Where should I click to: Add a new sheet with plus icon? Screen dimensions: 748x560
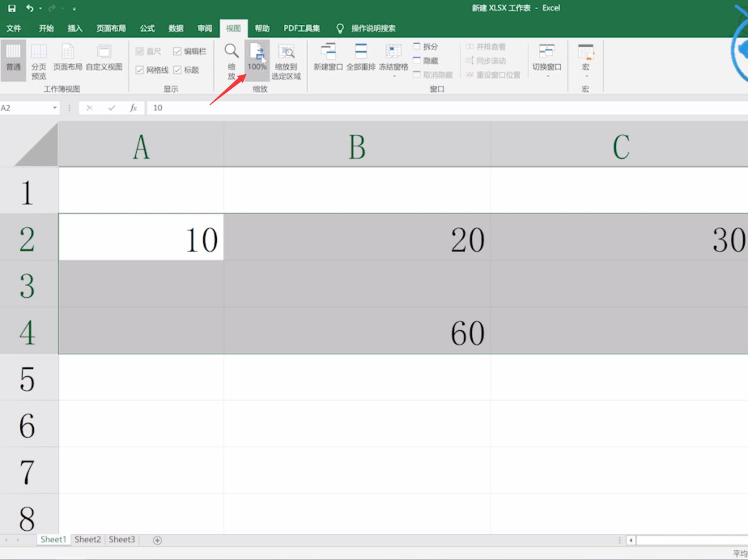pyautogui.click(x=158, y=540)
